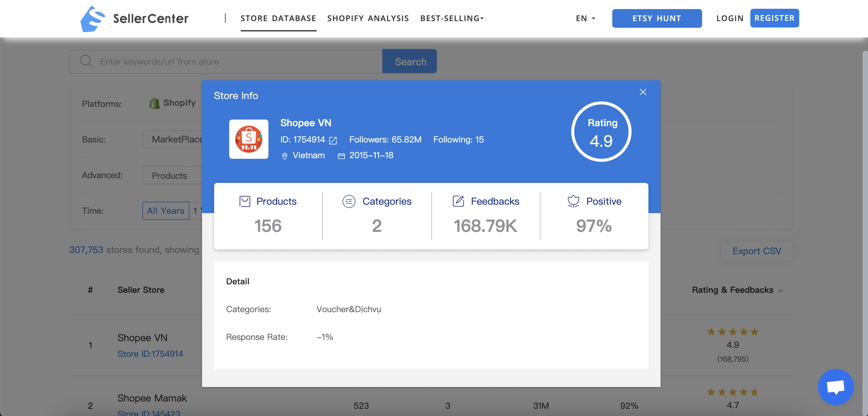Click the Login link
868x416 pixels.
click(730, 18)
